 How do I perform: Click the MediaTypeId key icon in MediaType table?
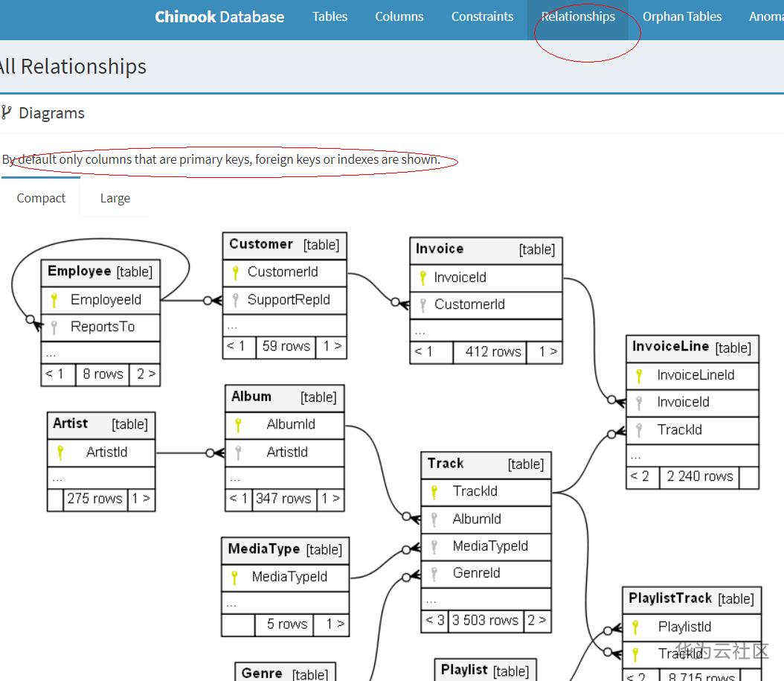point(234,578)
